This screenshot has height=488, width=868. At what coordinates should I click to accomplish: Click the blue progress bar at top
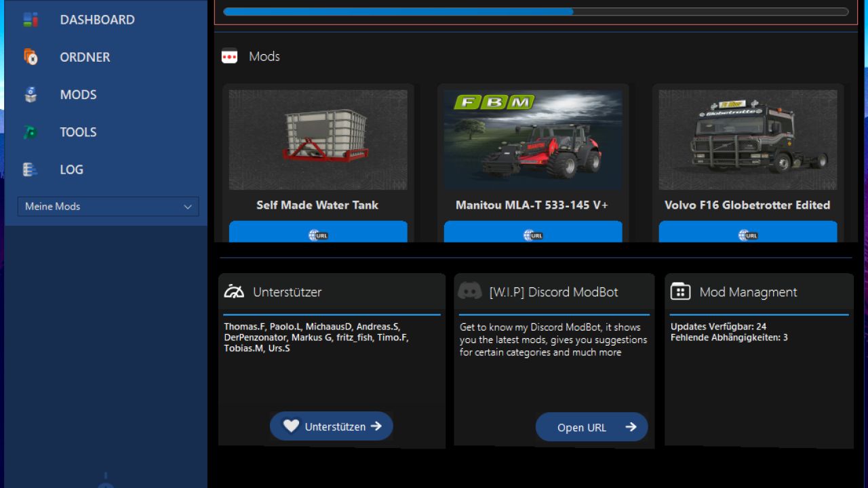tap(536, 12)
